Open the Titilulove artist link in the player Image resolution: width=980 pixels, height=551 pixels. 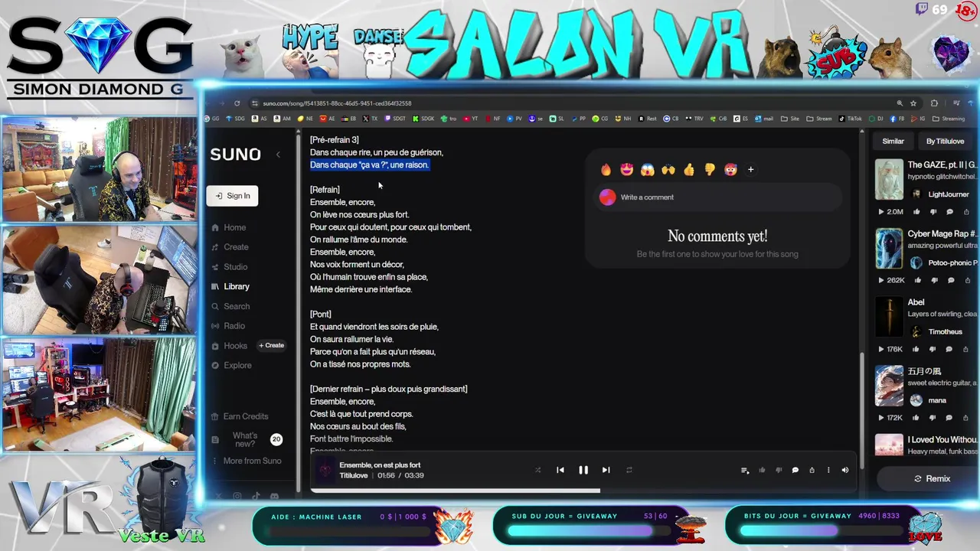pos(354,475)
